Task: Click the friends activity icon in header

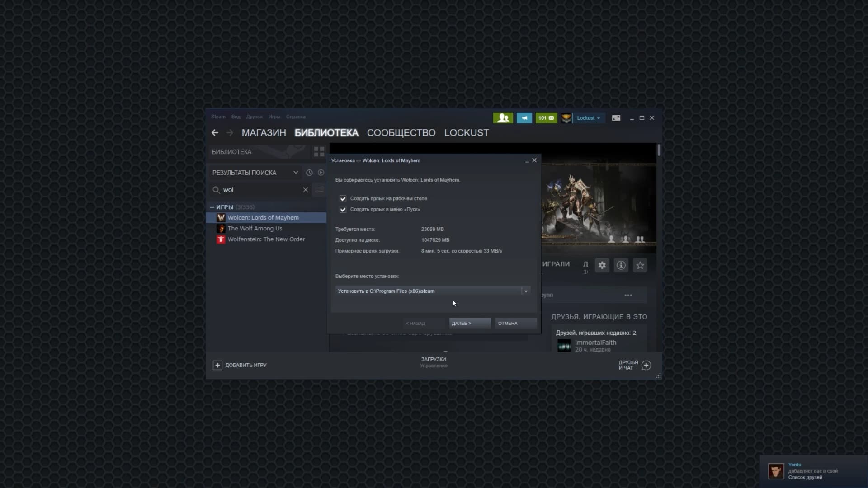Action: [x=503, y=118]
